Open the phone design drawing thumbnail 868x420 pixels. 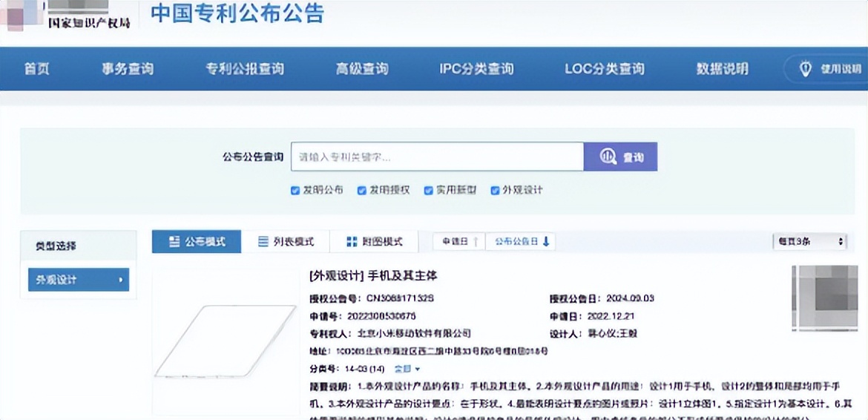click(226, 341)
